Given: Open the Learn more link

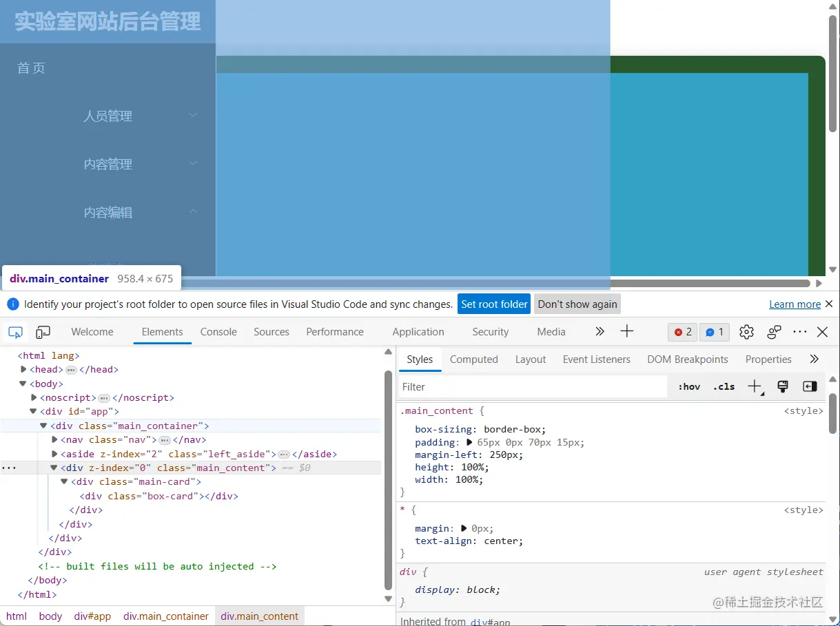Looking at the screenshot, I should 795,304.
